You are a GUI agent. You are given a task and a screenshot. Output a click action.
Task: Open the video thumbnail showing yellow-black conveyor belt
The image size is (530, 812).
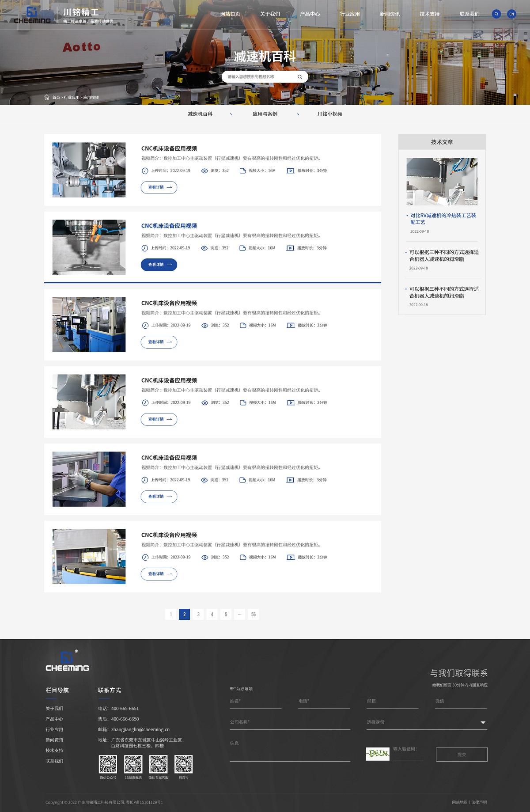point(89,556)
